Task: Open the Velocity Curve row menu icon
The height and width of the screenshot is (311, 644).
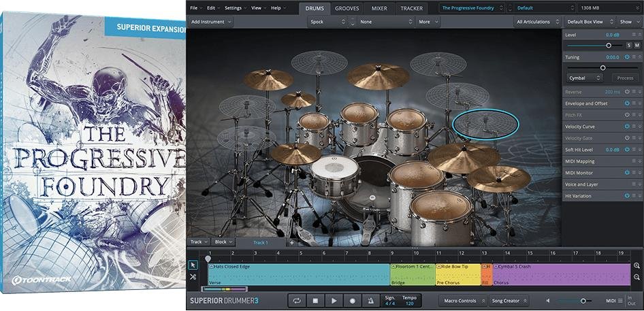Action: (634, 127)
